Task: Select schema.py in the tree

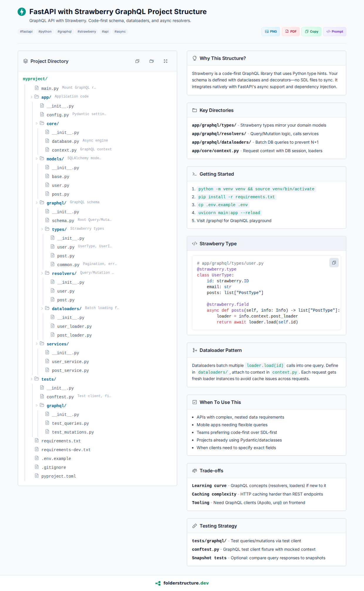Action: point(63,221)
